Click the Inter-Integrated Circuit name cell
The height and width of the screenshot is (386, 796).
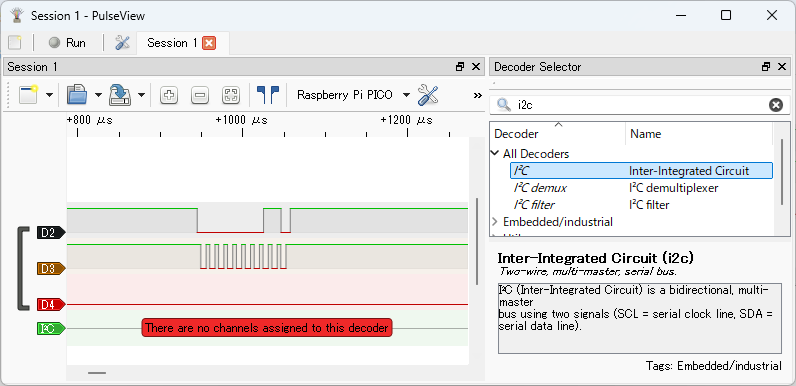(x=689, y=171)
